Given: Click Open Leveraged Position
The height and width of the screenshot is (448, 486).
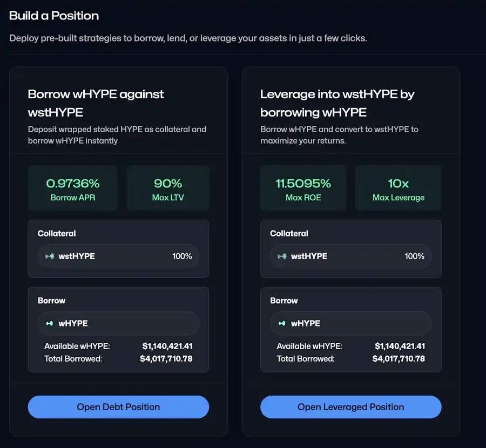Looking at the screenshot, I should coord(350,407).
